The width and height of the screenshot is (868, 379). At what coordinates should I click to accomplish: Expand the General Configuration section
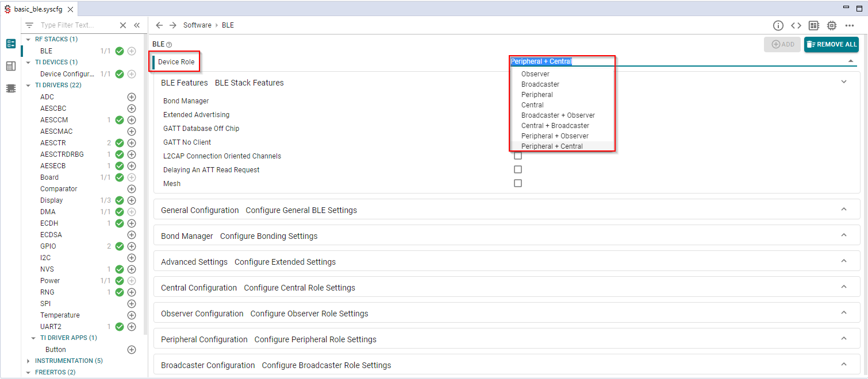coord(843,210)
